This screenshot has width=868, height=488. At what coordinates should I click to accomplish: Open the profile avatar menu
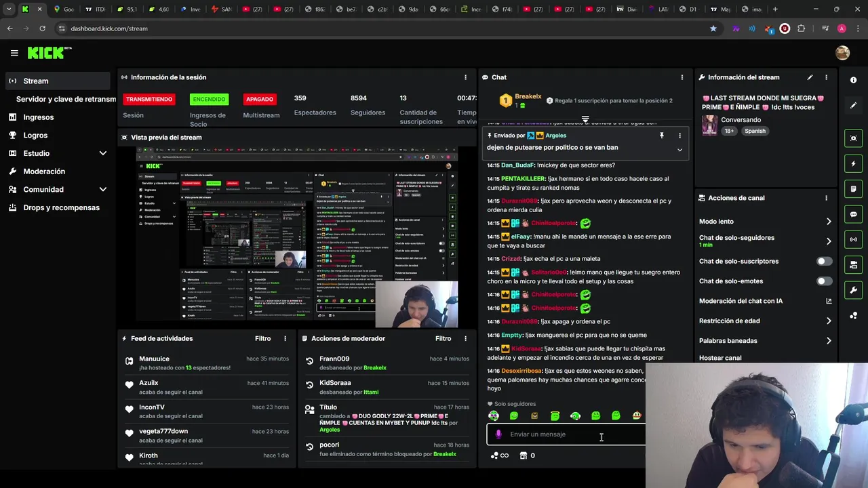[842, 53]
